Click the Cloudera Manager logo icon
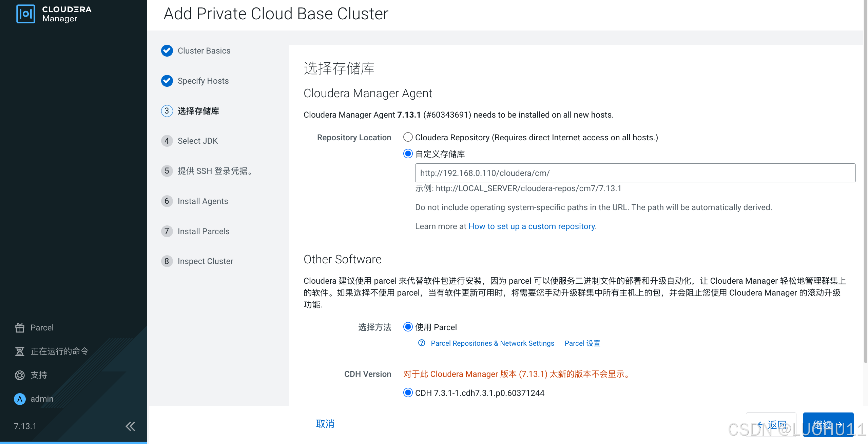The width and height of the screenshot is (868, 444). point(25,14)
